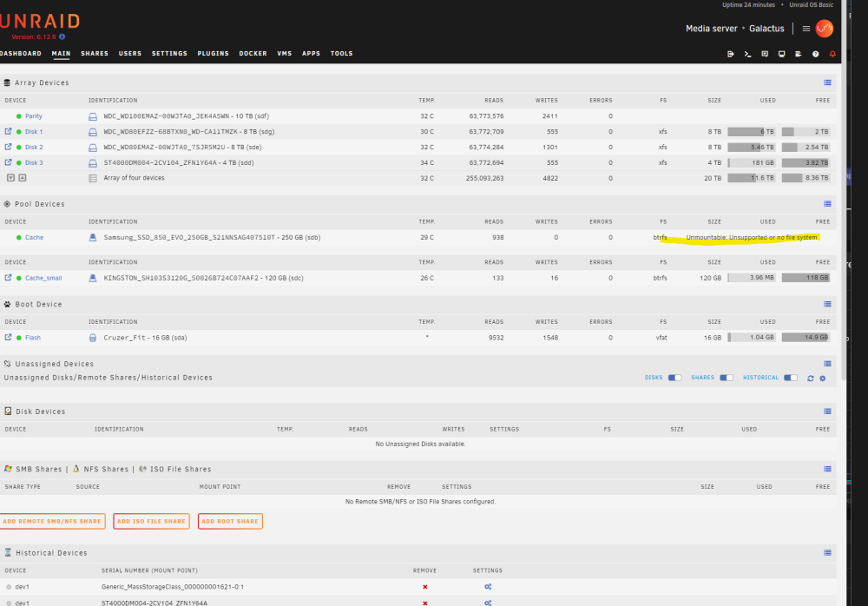Toggle the Historical switch
The height and width of the screenshot is (606, 868).
790,378
